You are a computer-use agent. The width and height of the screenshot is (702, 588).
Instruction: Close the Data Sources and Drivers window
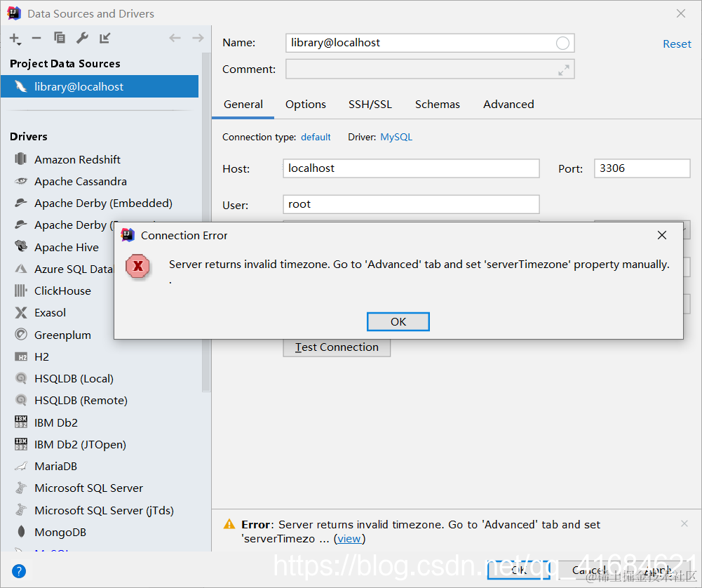point(680,13)
